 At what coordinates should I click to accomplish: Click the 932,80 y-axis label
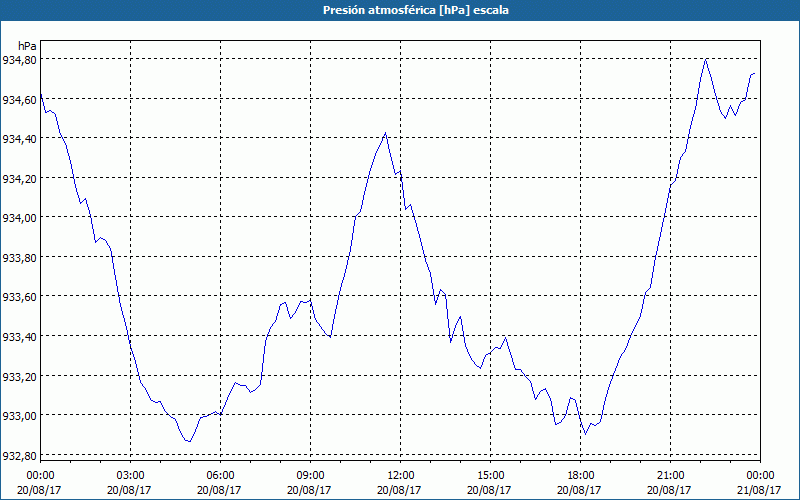(x=19, y=455)
